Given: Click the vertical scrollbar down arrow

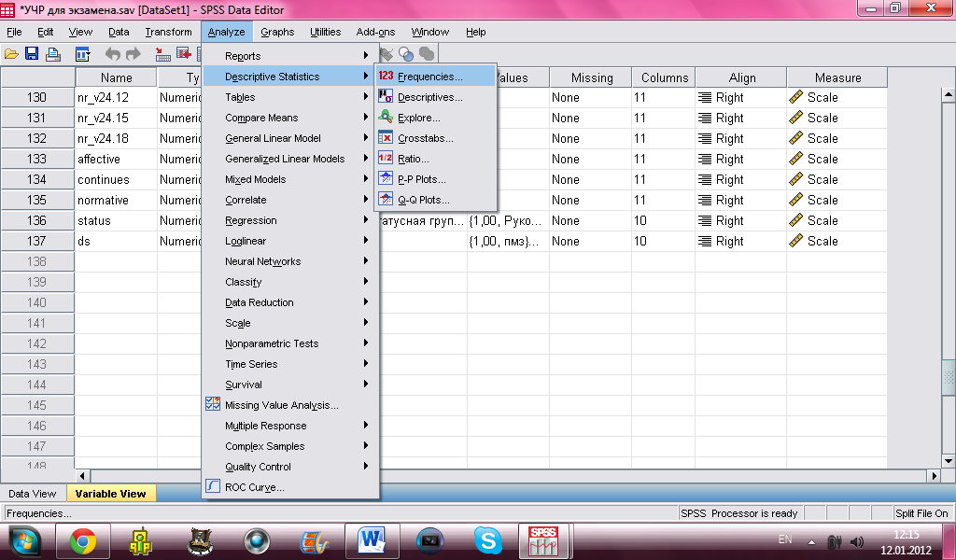Looking at the screenshot, I should coord(949,461).
